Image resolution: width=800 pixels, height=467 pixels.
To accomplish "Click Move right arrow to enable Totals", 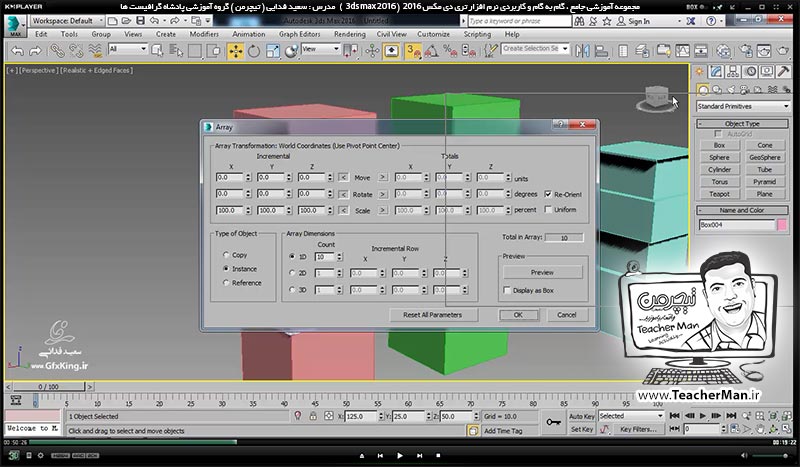I will [x=383, y=177].
